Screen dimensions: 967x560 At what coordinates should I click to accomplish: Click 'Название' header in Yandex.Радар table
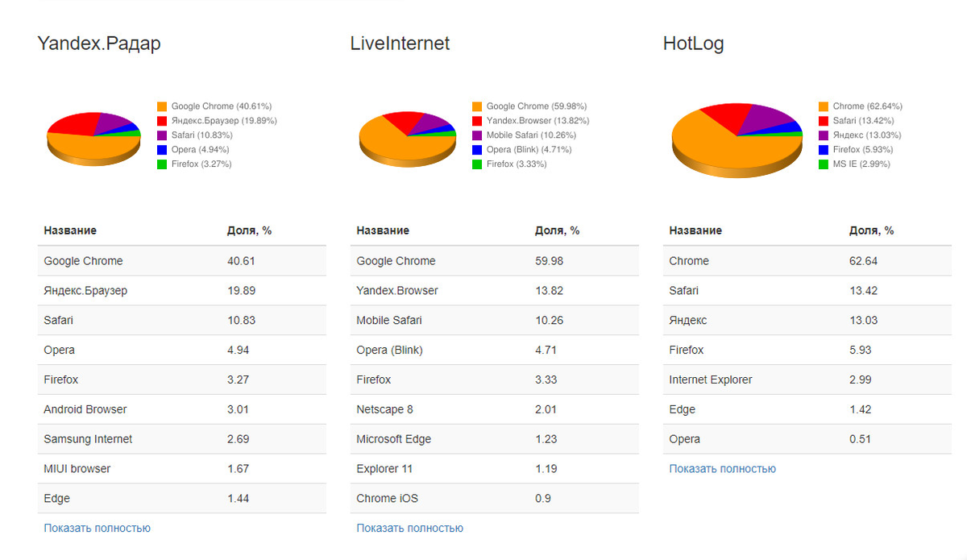pyautogui.click(x=70, y=230)
